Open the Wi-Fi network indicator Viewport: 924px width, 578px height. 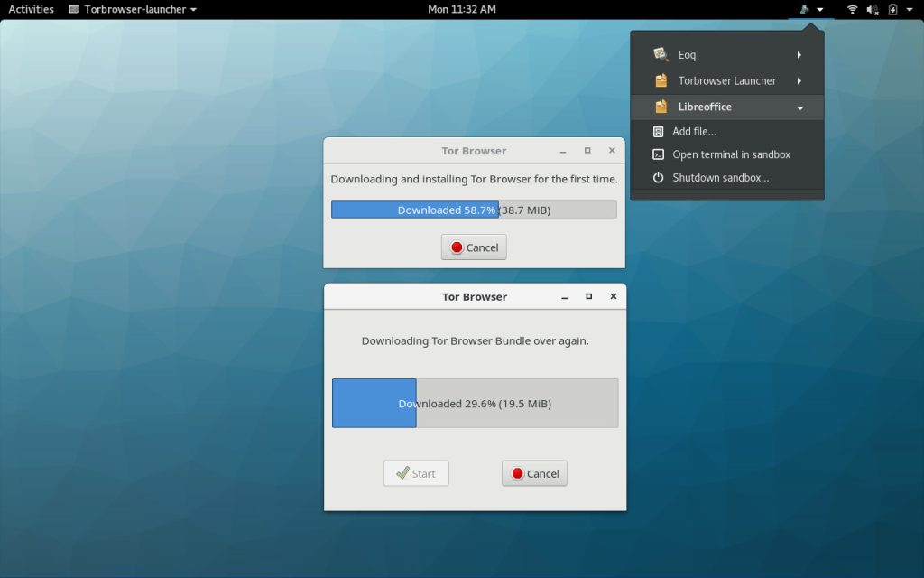852,10
